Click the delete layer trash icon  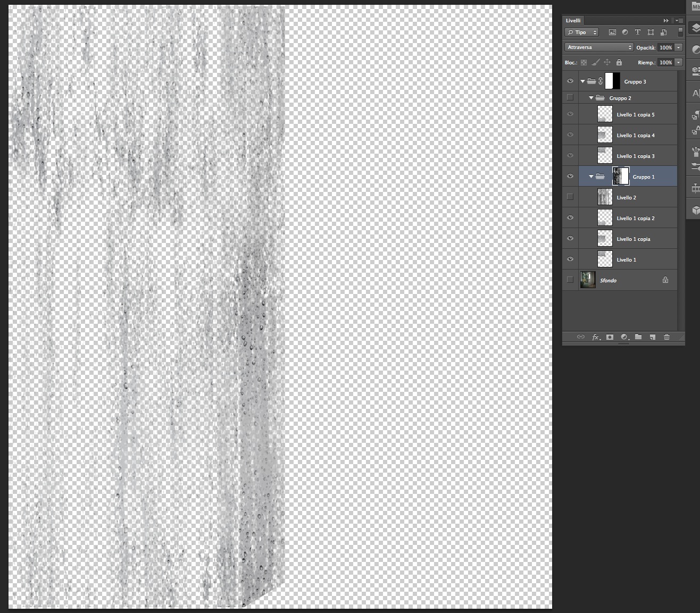click(x=666, y=337)
